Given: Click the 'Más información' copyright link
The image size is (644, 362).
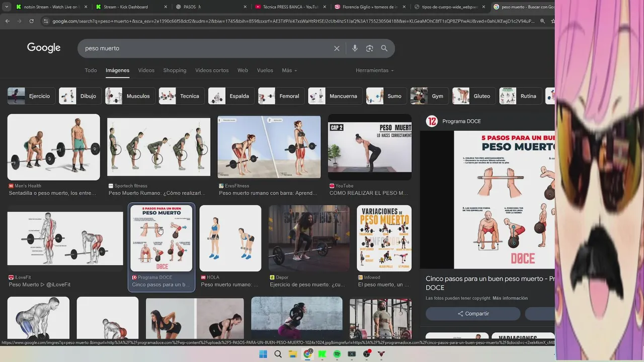Looking at the screenshot, I should [510, 298].
